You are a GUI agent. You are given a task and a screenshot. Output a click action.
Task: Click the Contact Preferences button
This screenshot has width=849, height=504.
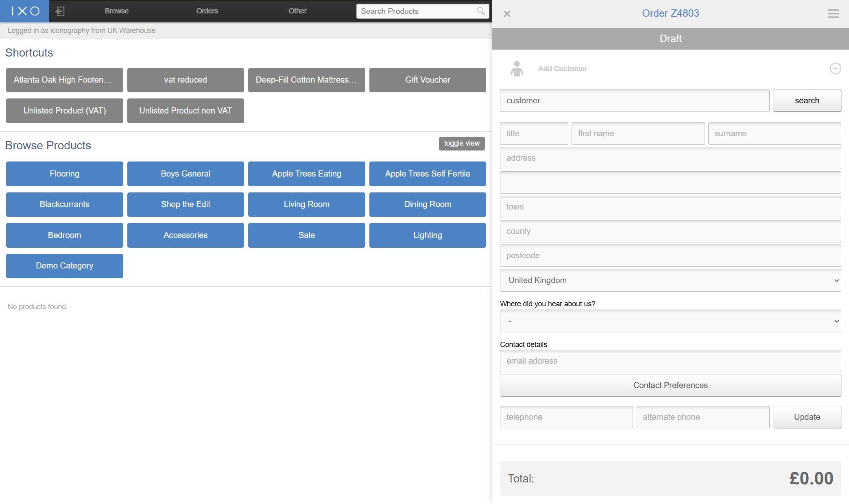coord(670,385)
